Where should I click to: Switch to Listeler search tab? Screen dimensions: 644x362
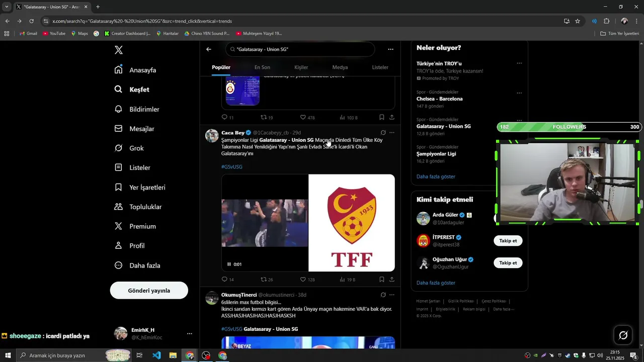pos(380,67)
